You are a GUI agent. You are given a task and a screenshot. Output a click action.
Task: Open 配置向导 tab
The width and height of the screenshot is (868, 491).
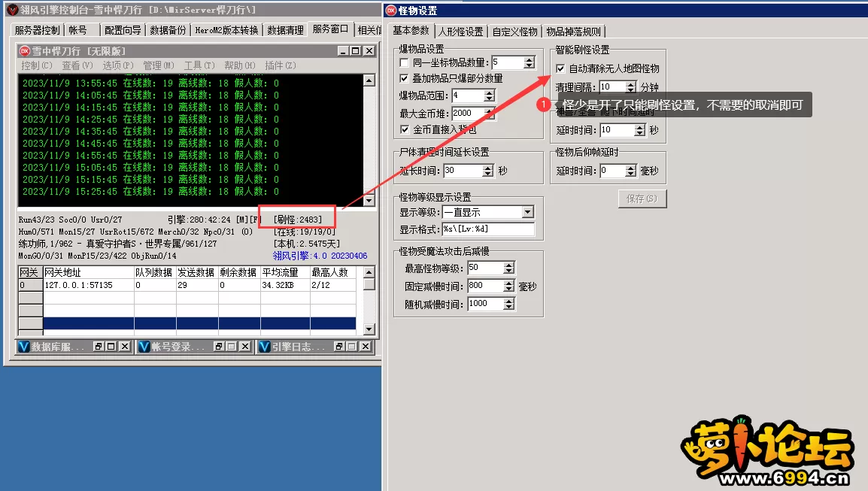pos(123,30)
